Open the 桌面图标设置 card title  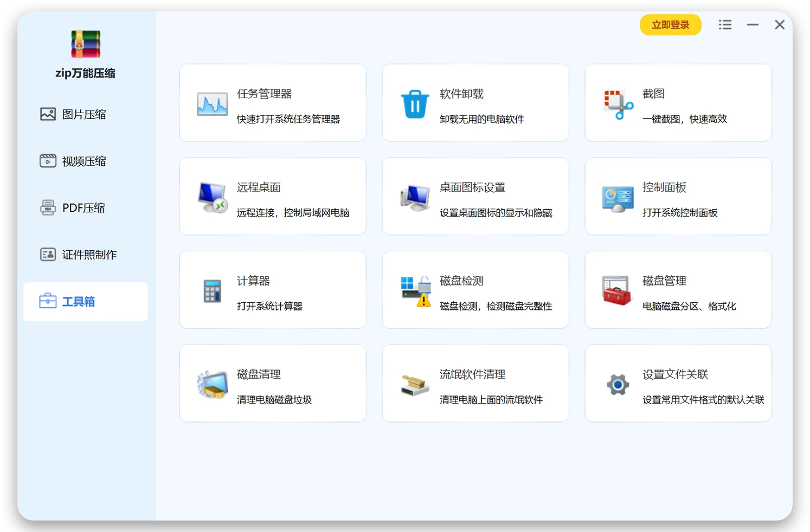tap(472, 187)
